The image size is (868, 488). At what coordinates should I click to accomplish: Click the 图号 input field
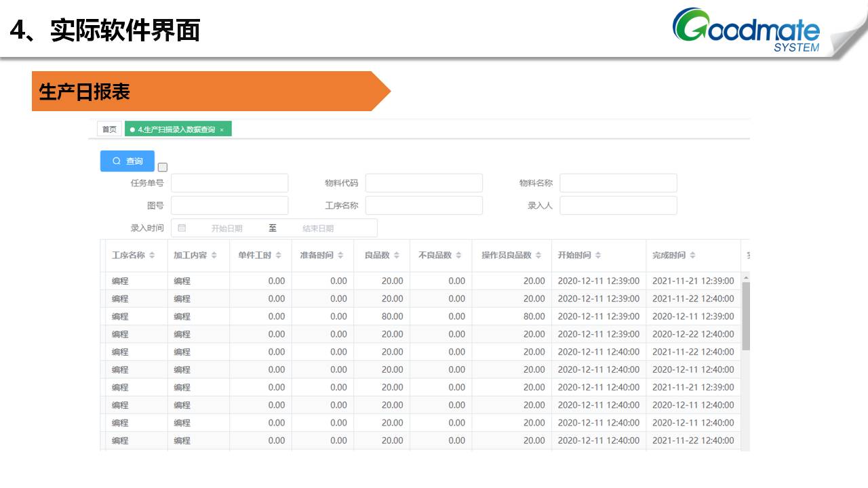point(229,205)
